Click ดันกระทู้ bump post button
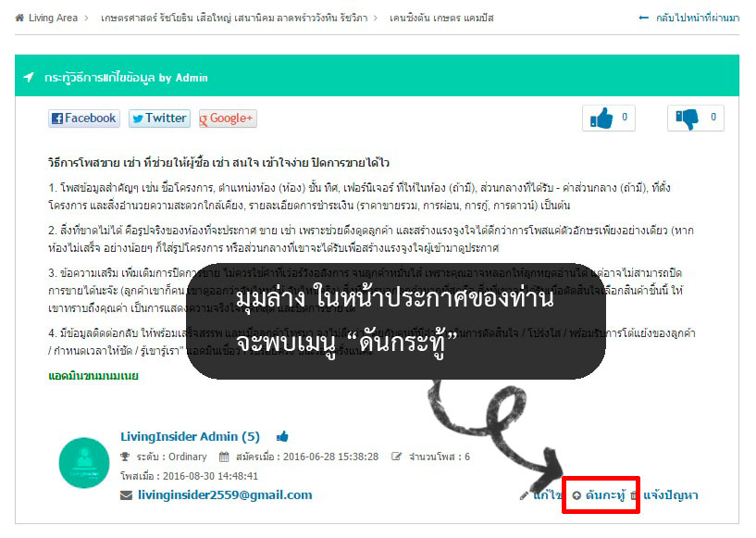756x538 pixels. pos(600,495)
